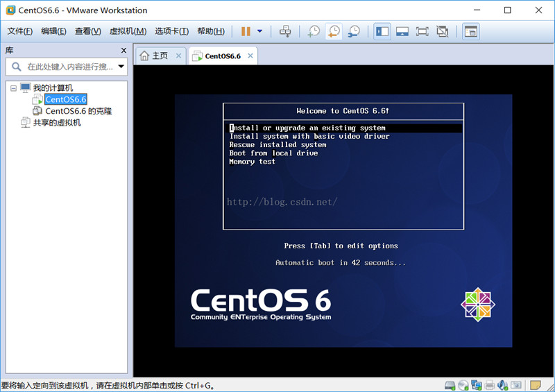Close the 主页 tab
Image resolution: width=555 pixels, height=392 pixels.
click(179, 56)
